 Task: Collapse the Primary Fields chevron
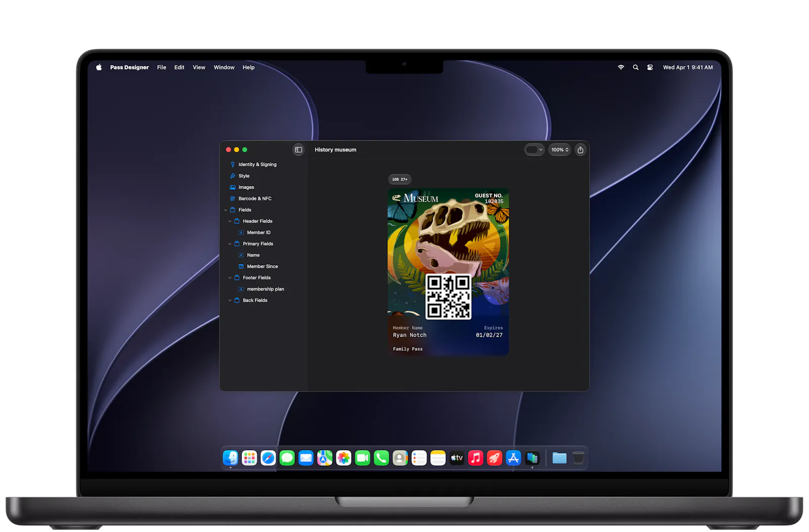230,244
